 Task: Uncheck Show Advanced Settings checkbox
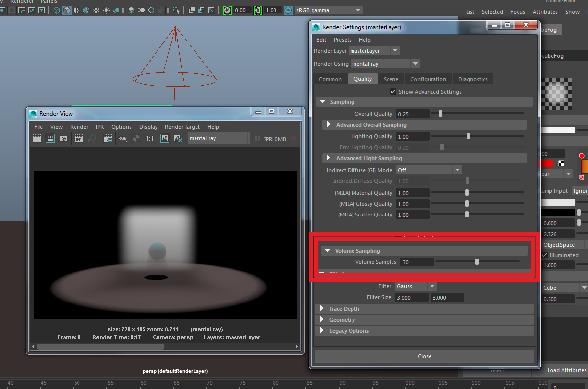[393, 92]
